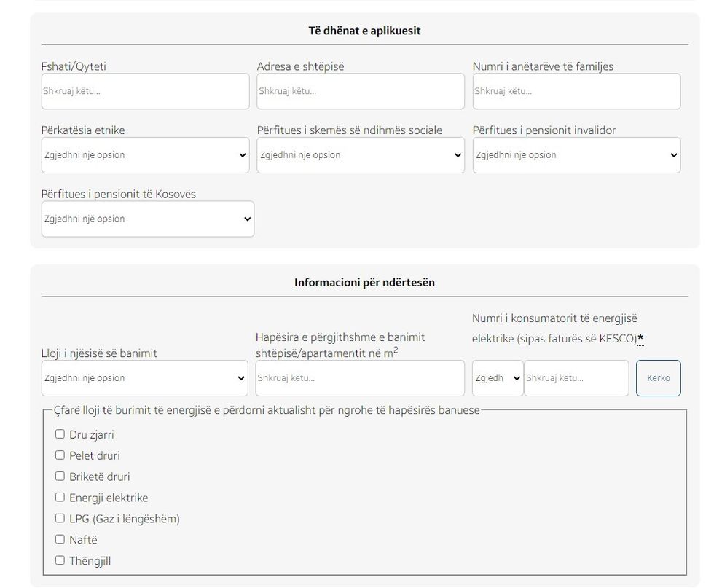Viewport: 714px width, 588px height.
Task: Select the Energji elektrike checkbox
Action: (x=60, y=498)
